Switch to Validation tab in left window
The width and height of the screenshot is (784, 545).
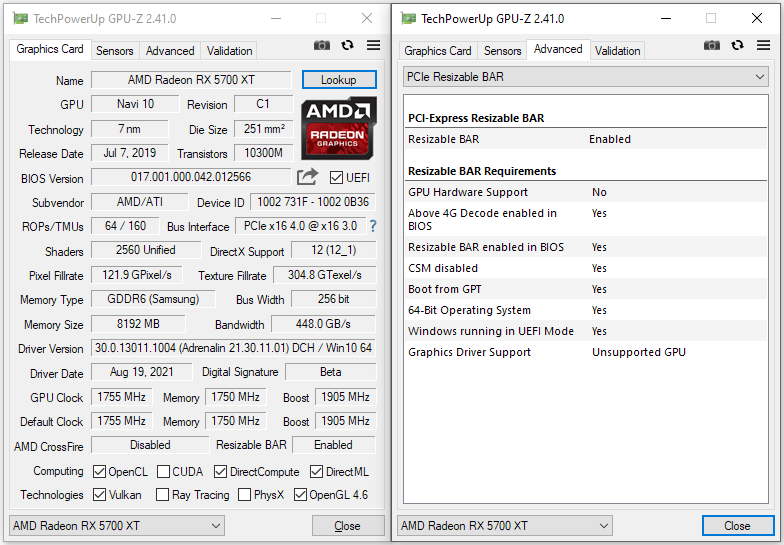(230, 50)
